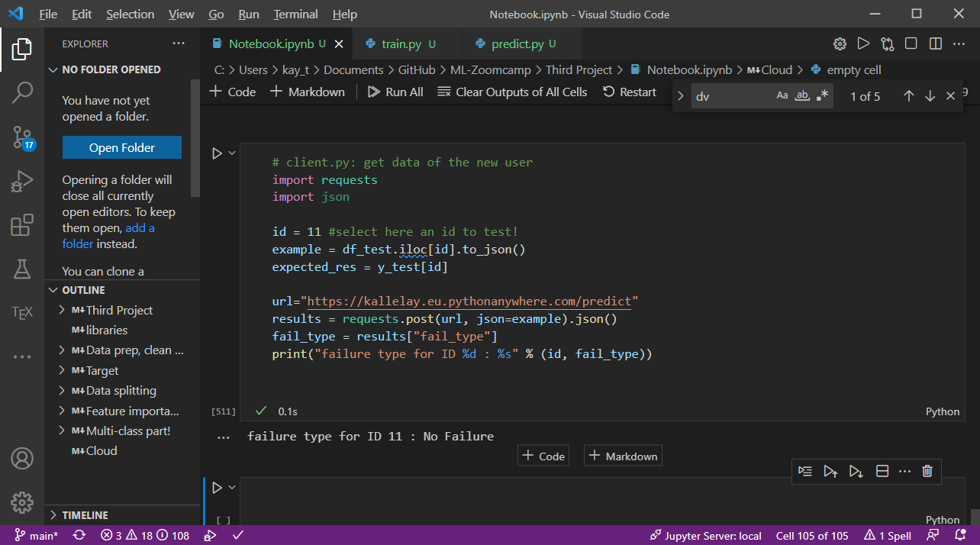
Task: Execute above cells in cell toolbar
Action: (830, 471)
